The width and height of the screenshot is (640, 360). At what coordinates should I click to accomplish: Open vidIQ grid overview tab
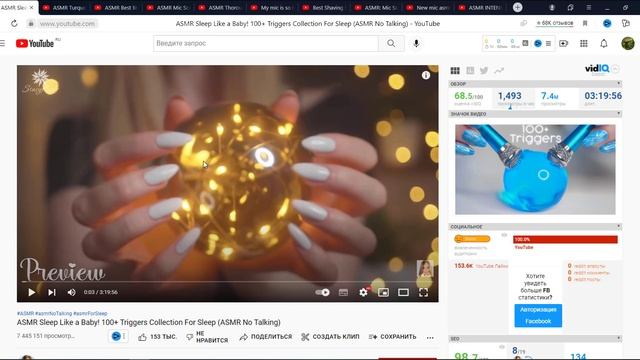click(x=455, y=71)
